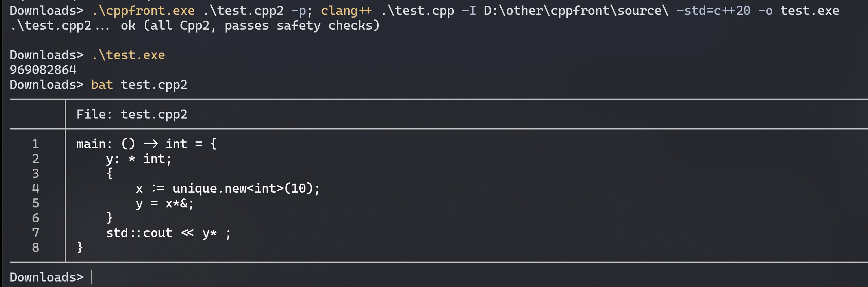Click the 'y = x*&;' assignment

point(165,204)
